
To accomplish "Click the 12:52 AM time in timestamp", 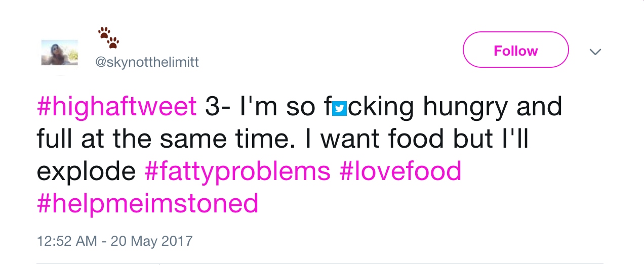I will coord(66,240).
